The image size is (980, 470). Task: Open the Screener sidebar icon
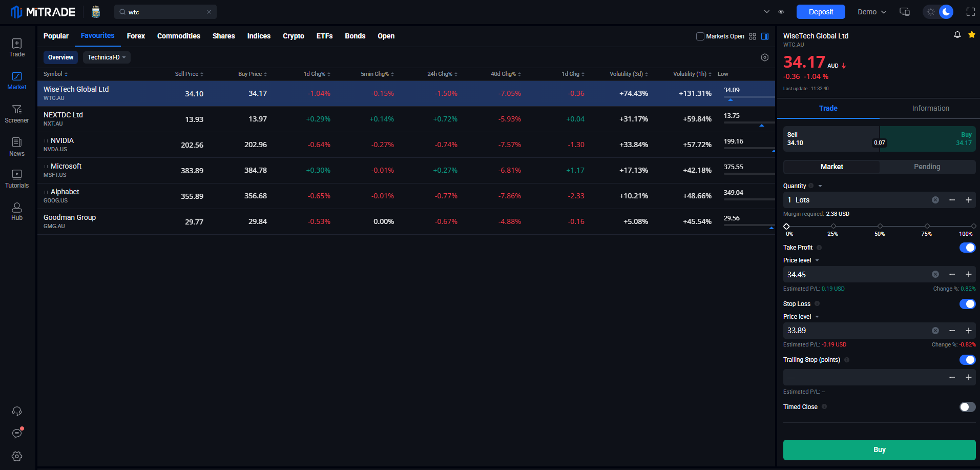tap(17, 114)
